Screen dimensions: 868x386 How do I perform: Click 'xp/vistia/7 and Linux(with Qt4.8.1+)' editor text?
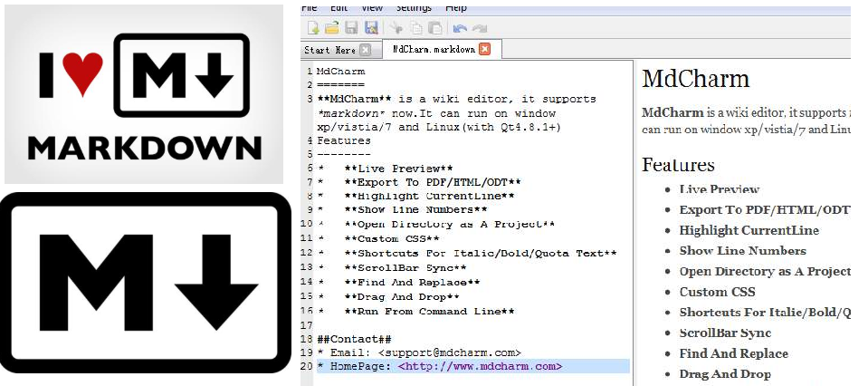(438, 127)
